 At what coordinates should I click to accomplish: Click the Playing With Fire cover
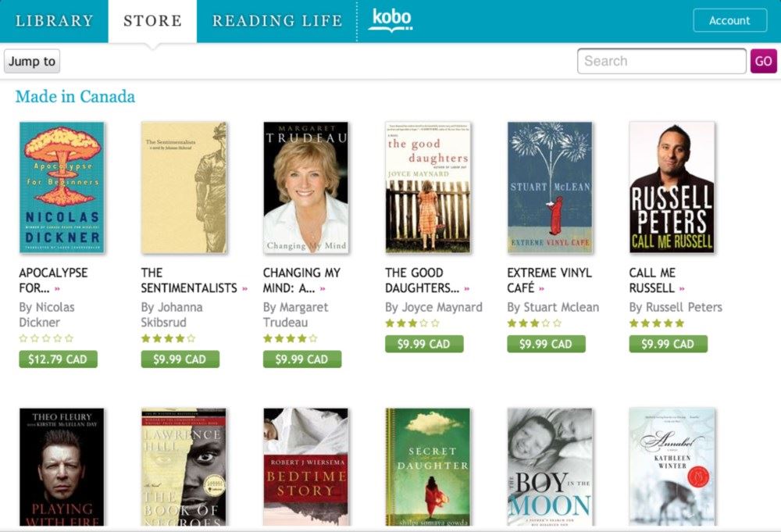point(62,466)
